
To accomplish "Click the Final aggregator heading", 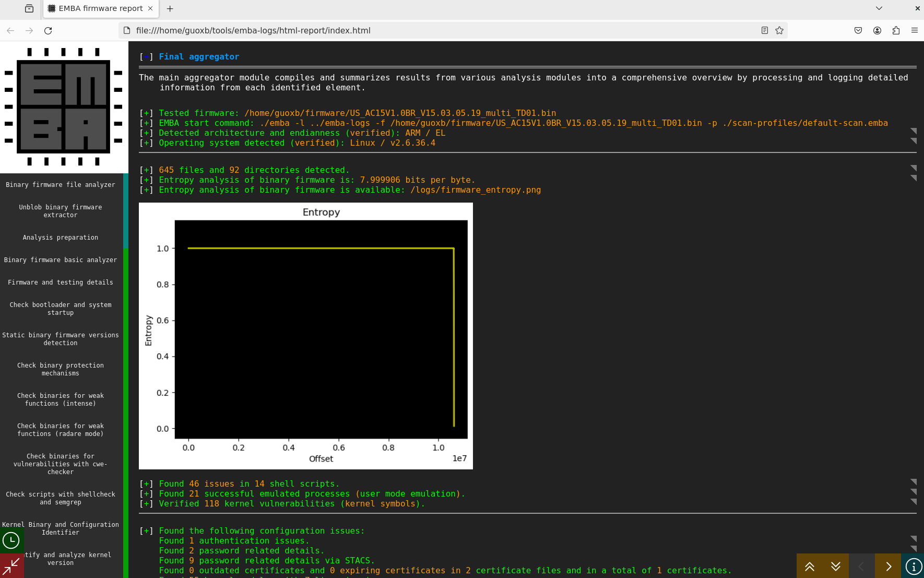I will pyautogui.click(x=199, y=57).
